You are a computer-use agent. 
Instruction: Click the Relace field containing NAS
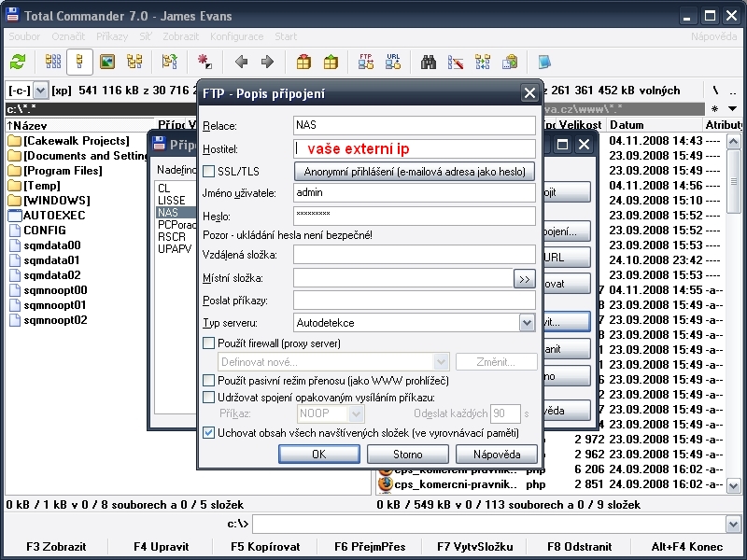point(415,126)
